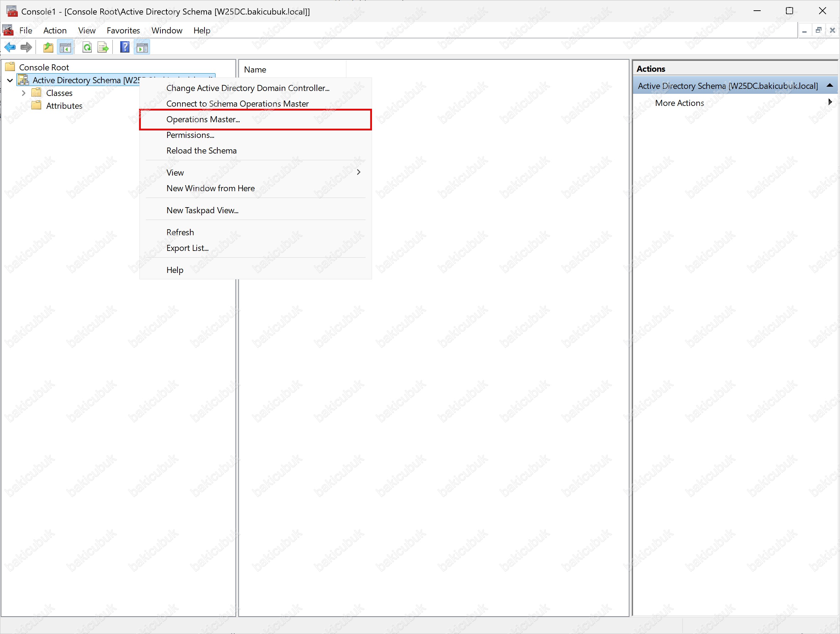Image resolution: width=840 pixels, height=634 pixels.
Task: Select Reload the Schema
Action: 255,151
